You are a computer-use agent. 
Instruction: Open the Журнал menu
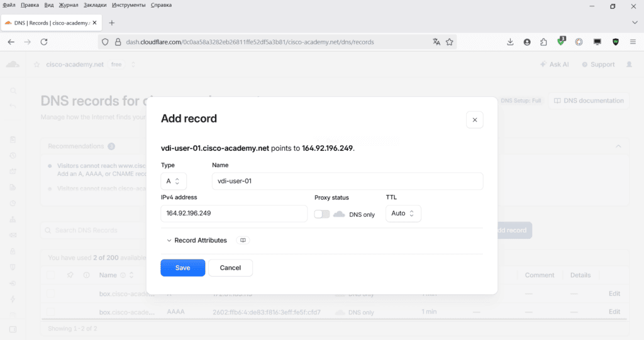[x=68, y=5]
